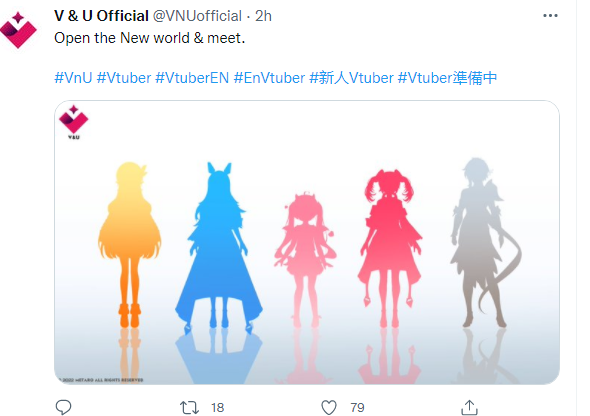Open the #Vtuber準備中 hashtag

coord(447,78)
